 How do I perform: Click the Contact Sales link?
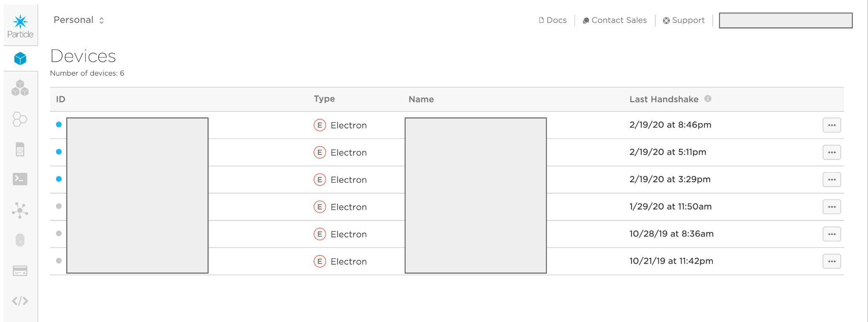tap(615, 20)
